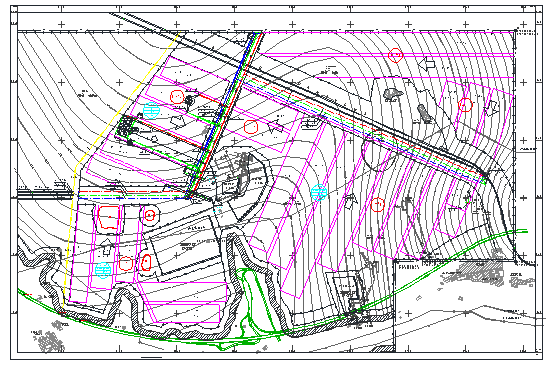Image resolution: width=560 pixels, height=368 pixels.
Task: Select the large left-pointing outline arrow at top right
Action: coord(427,64)
